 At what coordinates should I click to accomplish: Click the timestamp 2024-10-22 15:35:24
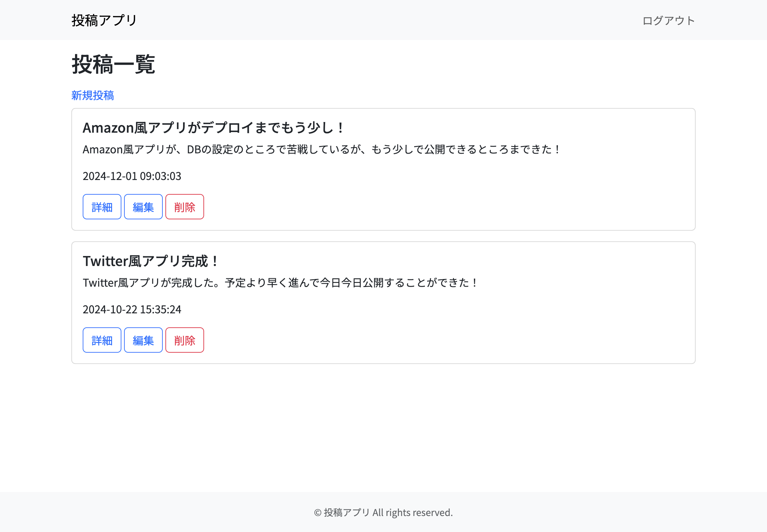pos(132,310)
